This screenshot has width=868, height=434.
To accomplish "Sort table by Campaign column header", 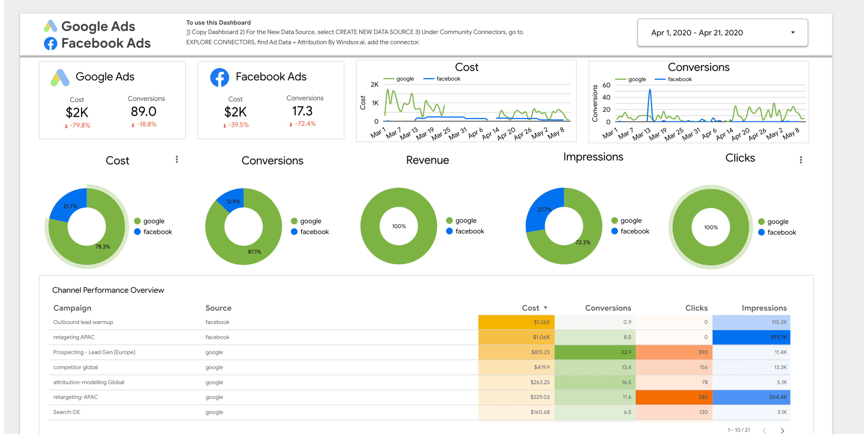I will (x=72, y=308).
